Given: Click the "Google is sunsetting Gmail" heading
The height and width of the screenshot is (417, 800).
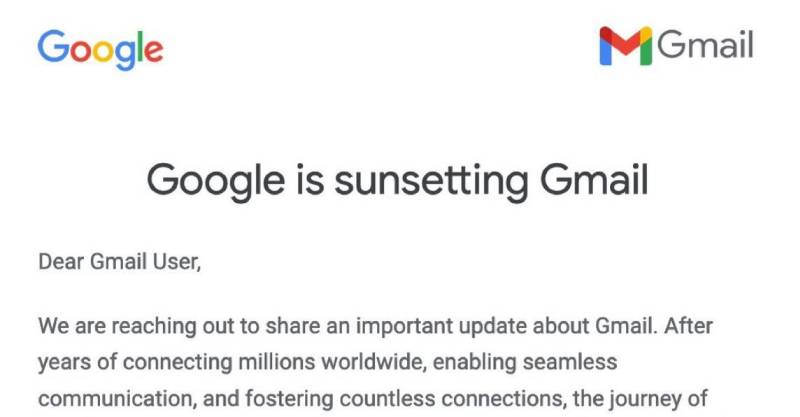Looking at the screenshot, I should pos(398,181).
